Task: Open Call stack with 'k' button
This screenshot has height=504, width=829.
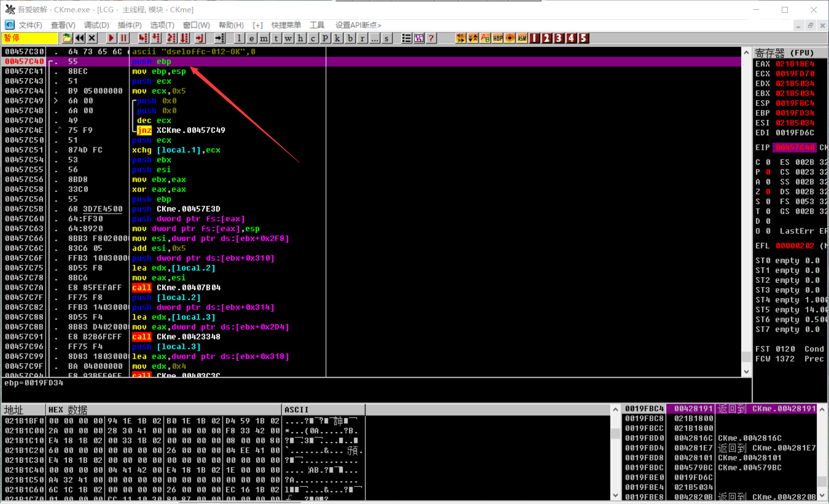Action: click(337, 38)
